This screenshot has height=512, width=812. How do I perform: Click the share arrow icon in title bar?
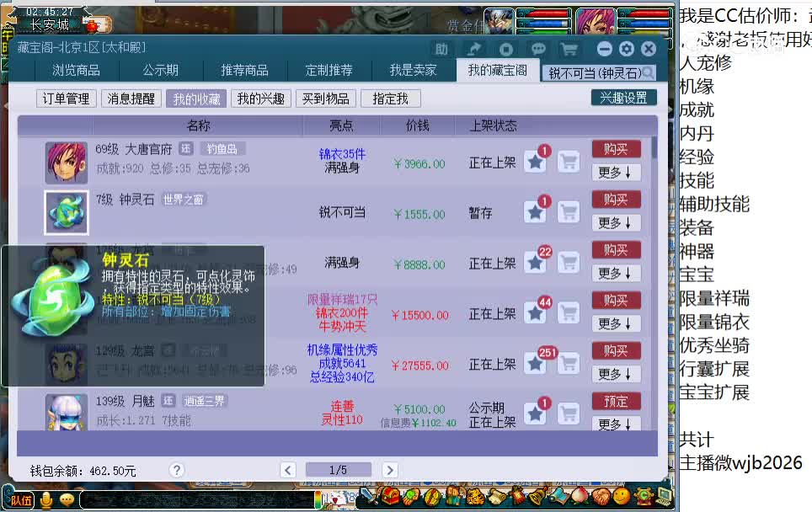point(473,49)
